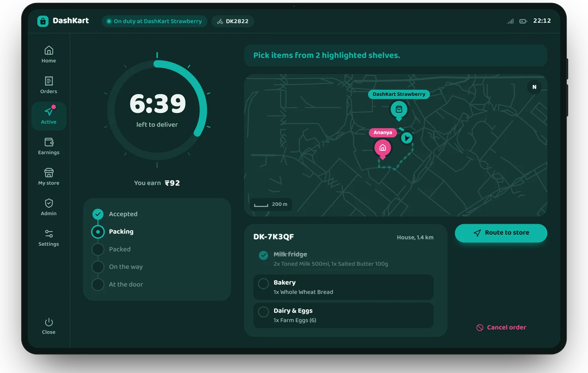
Task: Click the Close power option in sidebar
Action: tap(49, 326)
